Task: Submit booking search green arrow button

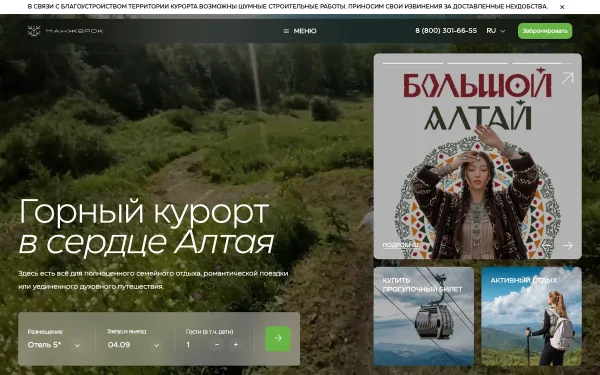Action: [x=278, y=339]
